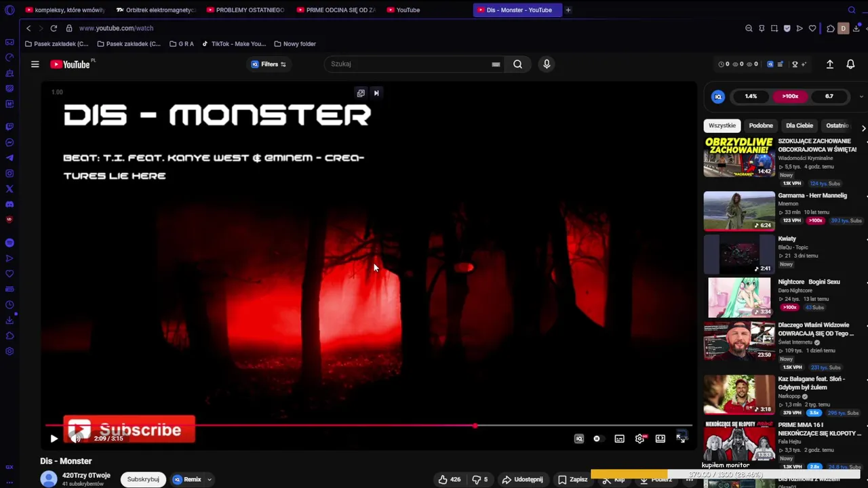Image resolution: width=868 pixels, height=488 pixels.
Task: Go back with the browser back arrow
Action: (28, 28)
